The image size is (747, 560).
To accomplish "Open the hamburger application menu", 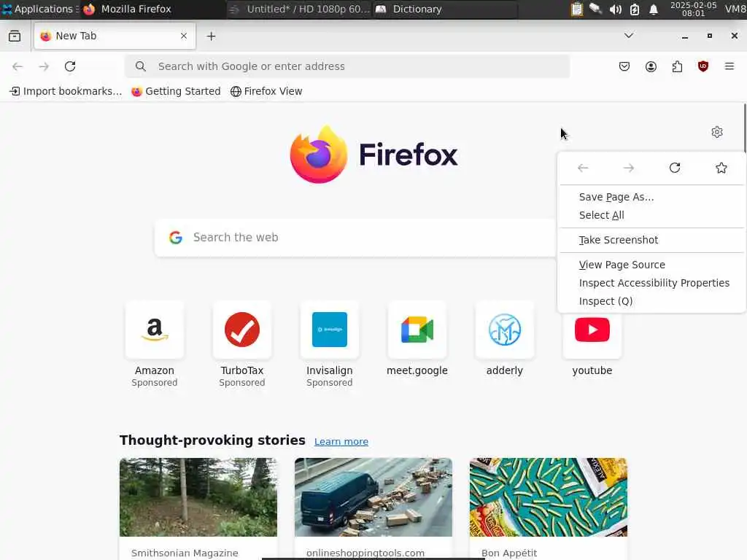I will [729, 66].
